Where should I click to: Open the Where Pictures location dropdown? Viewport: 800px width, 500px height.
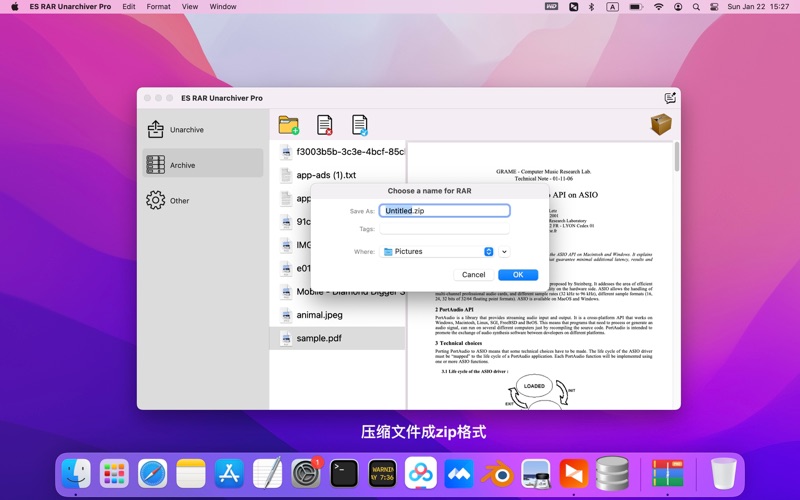click(x=437, y=252)
